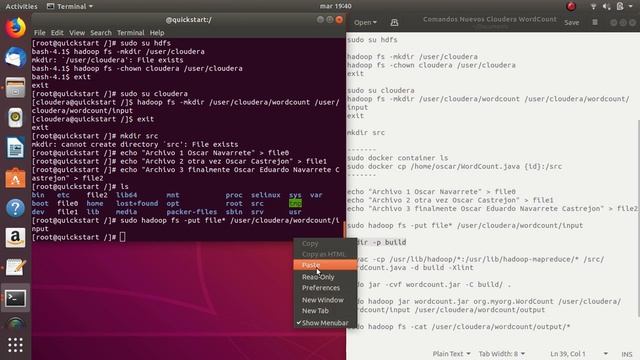Open the system menu arrow in top bar
Image resolution: width=640 pixels, height=360 pixels.
631,6
